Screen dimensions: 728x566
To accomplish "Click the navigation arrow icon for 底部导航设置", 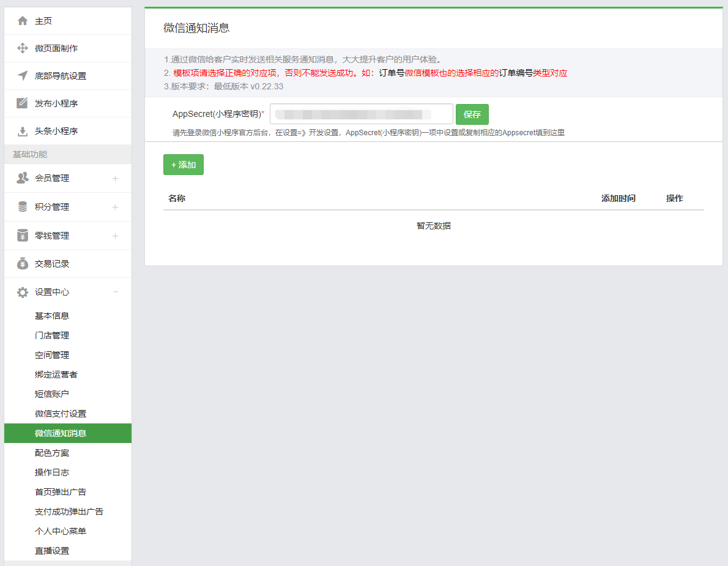I will pos(22,76).
